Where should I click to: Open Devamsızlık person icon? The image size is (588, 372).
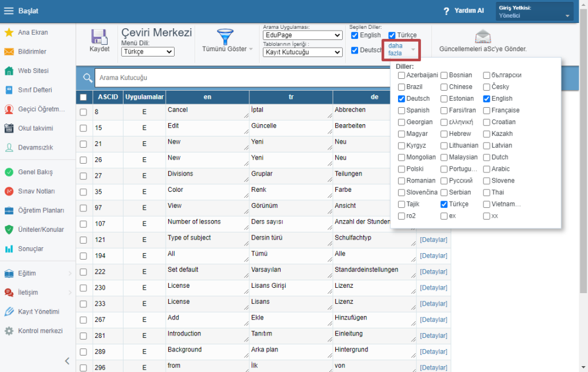click(x=9, y=147)
